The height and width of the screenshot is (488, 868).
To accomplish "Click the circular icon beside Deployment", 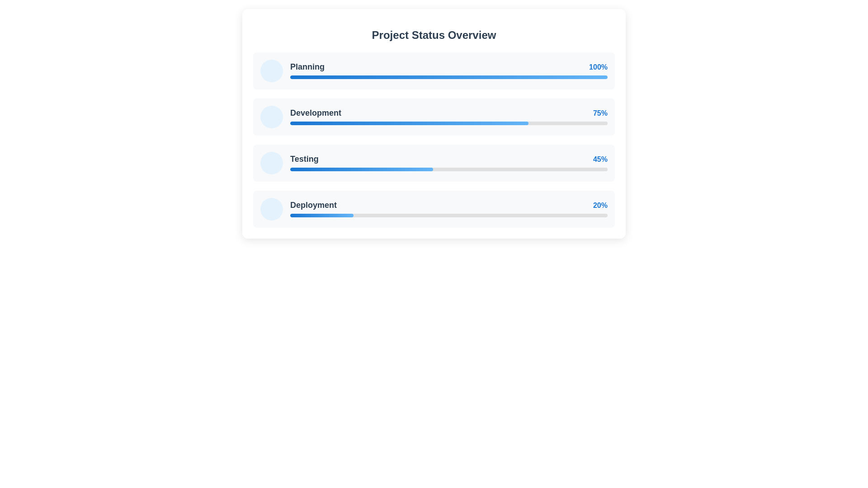I will tap(271, 209).
